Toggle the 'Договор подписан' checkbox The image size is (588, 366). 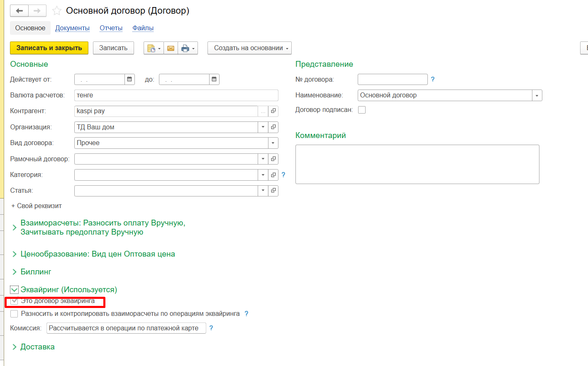pyautogui.click(x=362, y=110)
